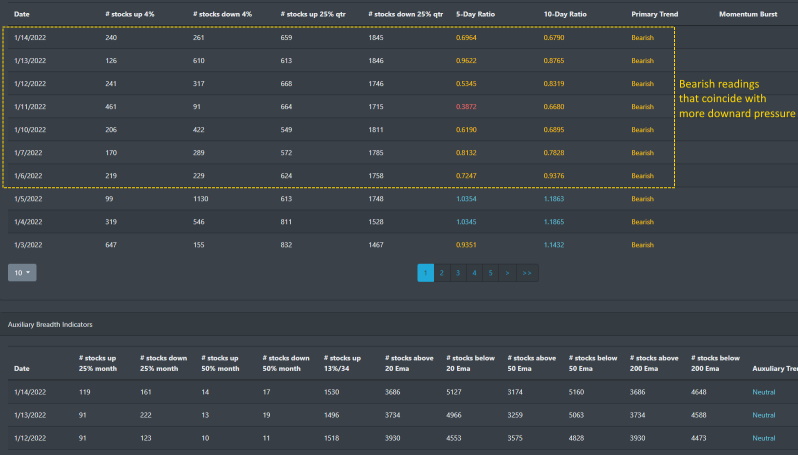The height and width of the screenshot is (455, 798).
Task: Sort by Momentum Burst column header
Action: (748, 14)
